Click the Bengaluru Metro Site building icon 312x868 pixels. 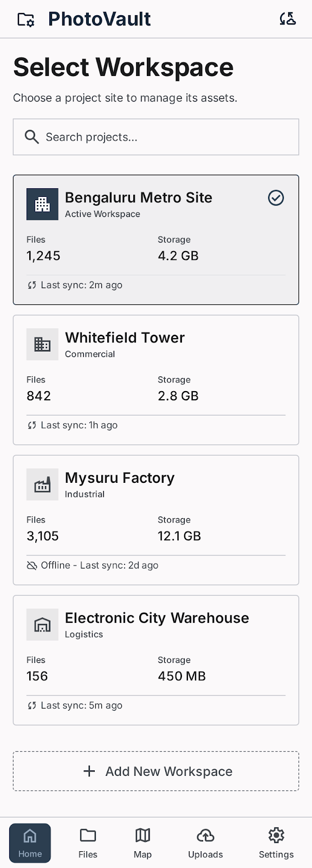coord(42,204)
